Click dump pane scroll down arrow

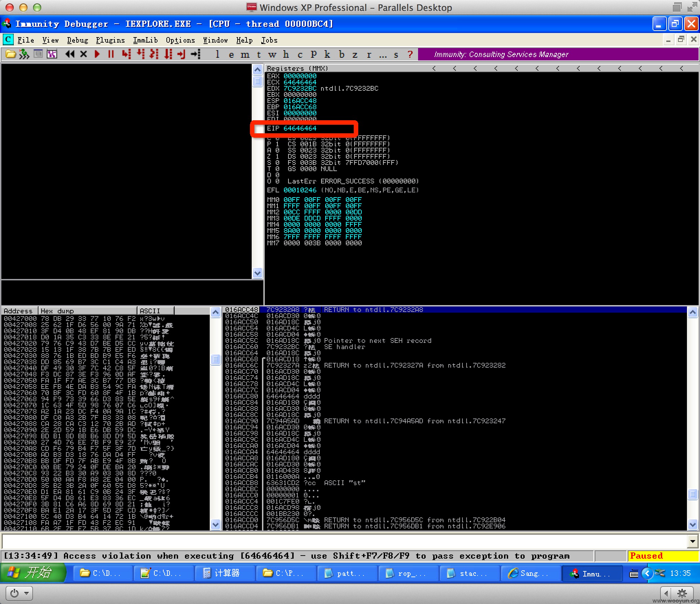tap(216, 525)
